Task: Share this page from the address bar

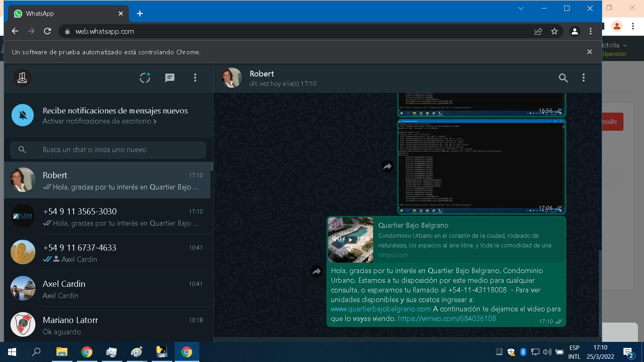Action: click(x=538, y=31)
